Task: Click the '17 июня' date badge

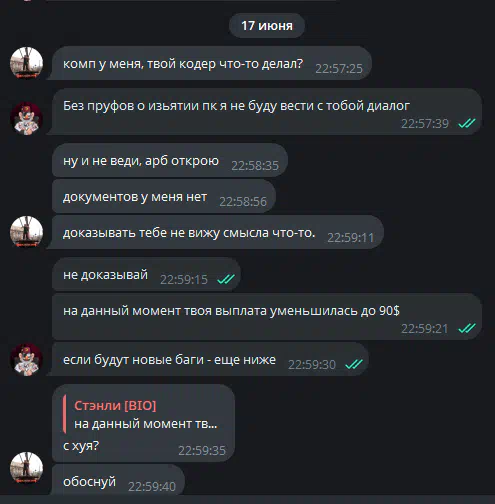Action: point(267,26)
